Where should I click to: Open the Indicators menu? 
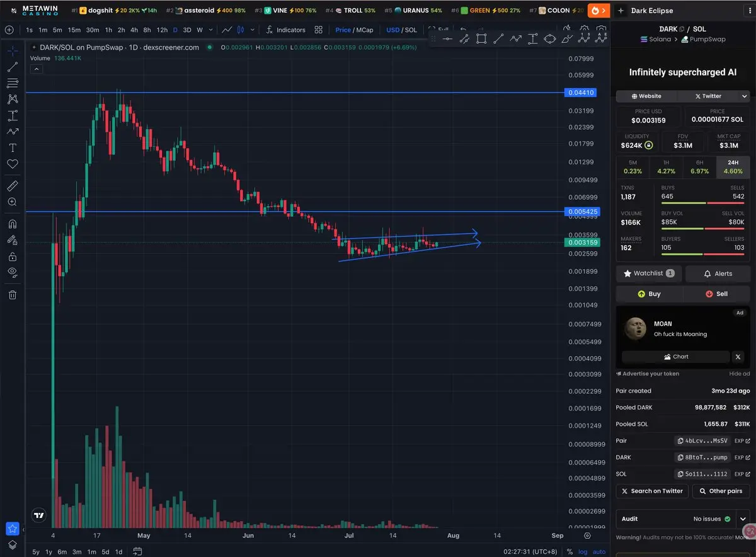(x=285, y=30)
